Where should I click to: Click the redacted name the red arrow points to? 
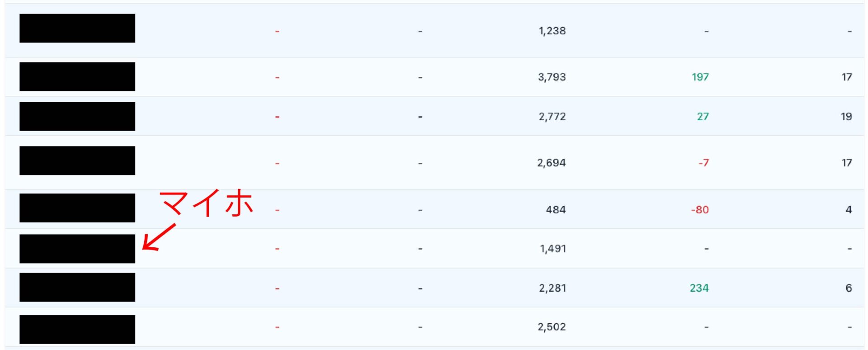[77, 249]
